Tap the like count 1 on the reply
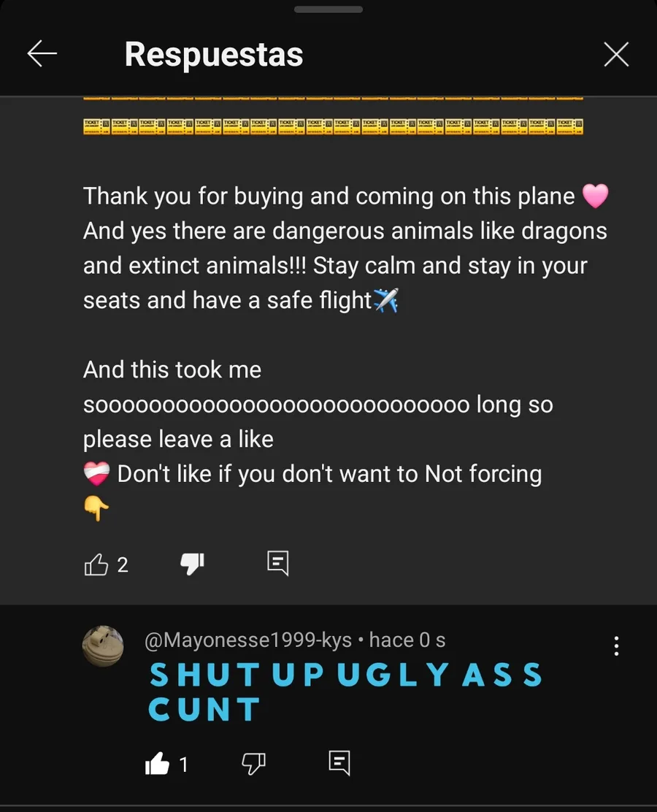The image size is (657, 812). [x=183, y=765]
